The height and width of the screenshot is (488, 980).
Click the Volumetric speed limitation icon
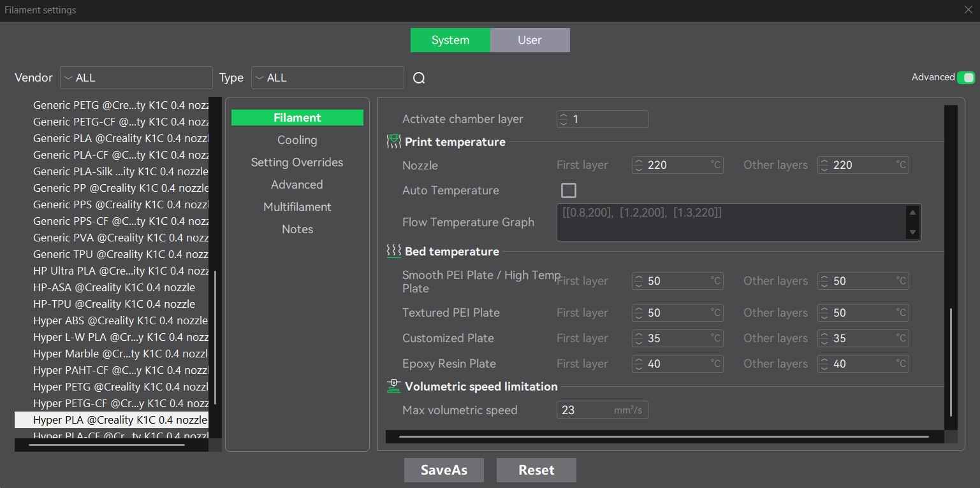pyautogui.click(x=393, y=385)
